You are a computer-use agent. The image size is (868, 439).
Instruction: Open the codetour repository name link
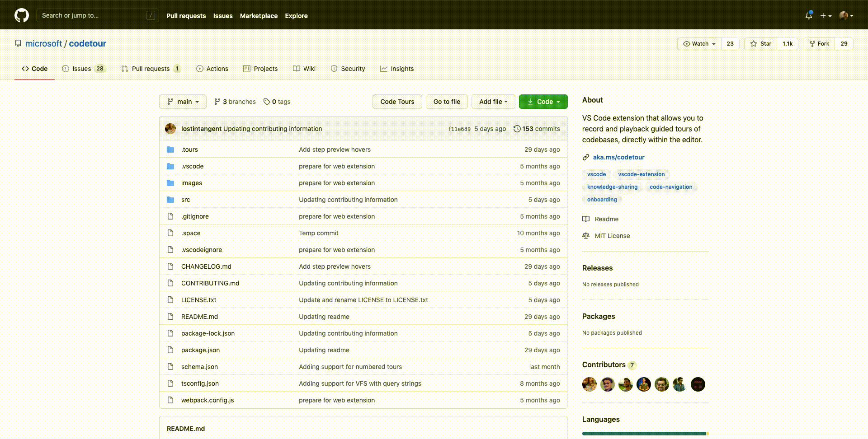click(87, 43)
